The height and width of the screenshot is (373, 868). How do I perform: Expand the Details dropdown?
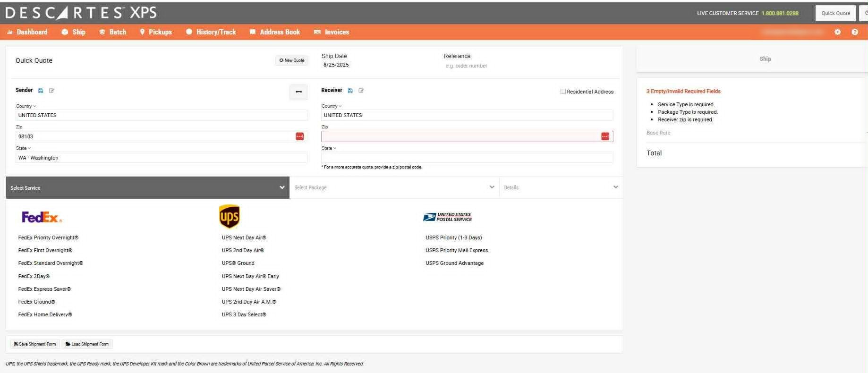click(x=561, y=187)
